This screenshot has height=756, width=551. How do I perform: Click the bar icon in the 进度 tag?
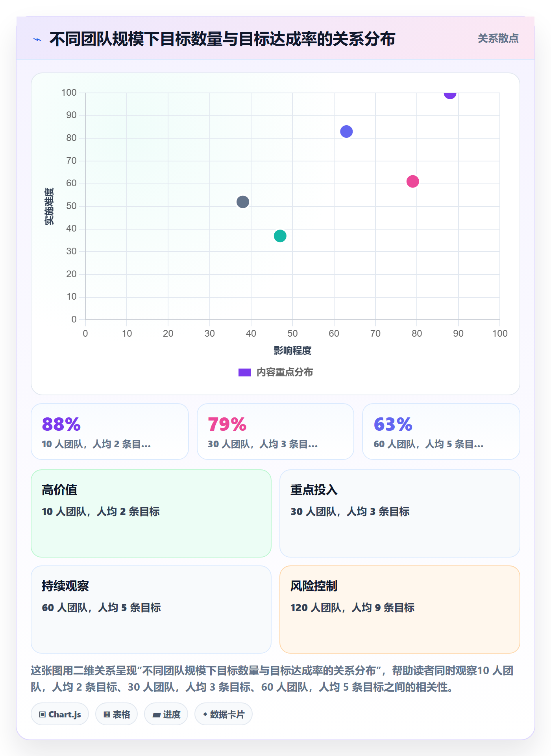156,715
